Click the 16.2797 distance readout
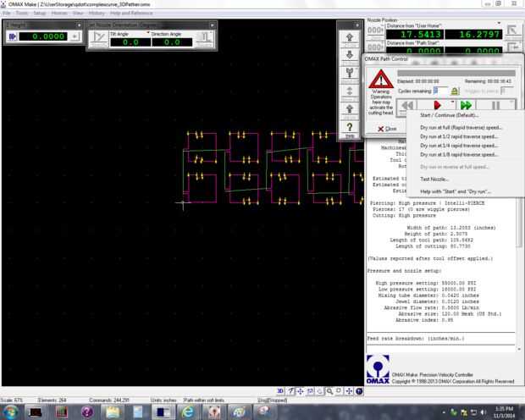 pyautogui.click(x=473, y=34)
